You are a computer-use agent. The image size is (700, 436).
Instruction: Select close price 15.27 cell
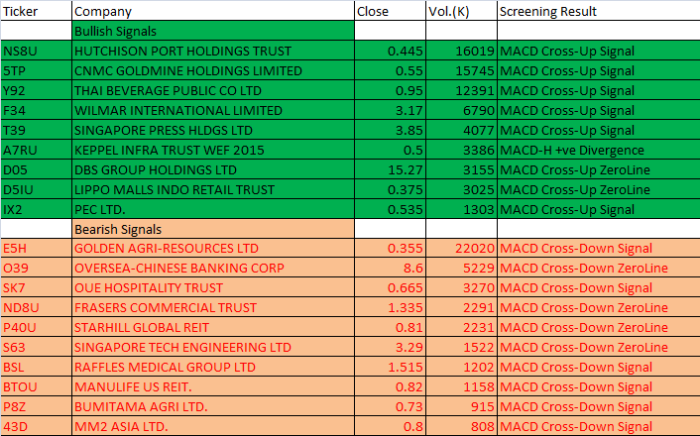click(x=390, y=170)
